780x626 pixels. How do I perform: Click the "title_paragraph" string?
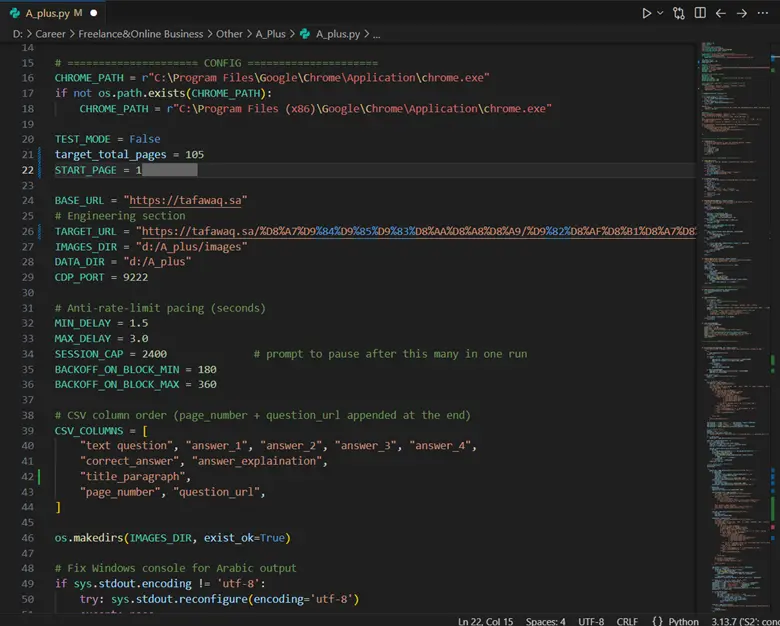click(x=132, y=477)
